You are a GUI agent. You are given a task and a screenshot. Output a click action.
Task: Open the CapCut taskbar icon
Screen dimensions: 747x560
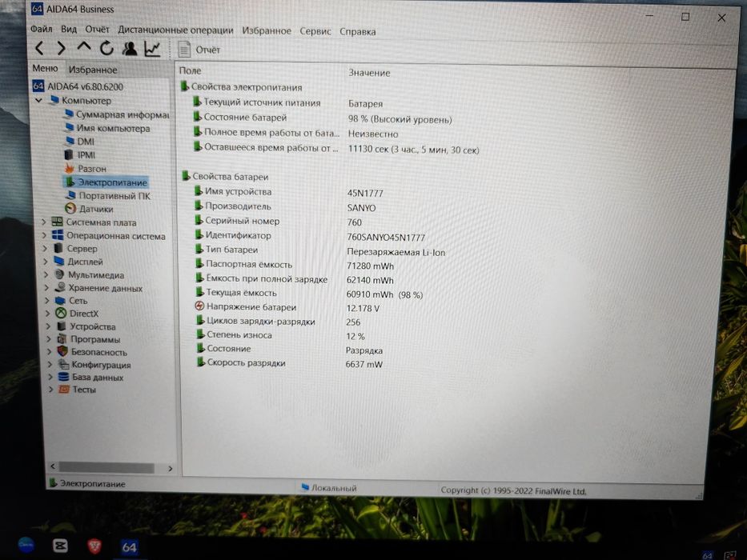pos(60,546)
